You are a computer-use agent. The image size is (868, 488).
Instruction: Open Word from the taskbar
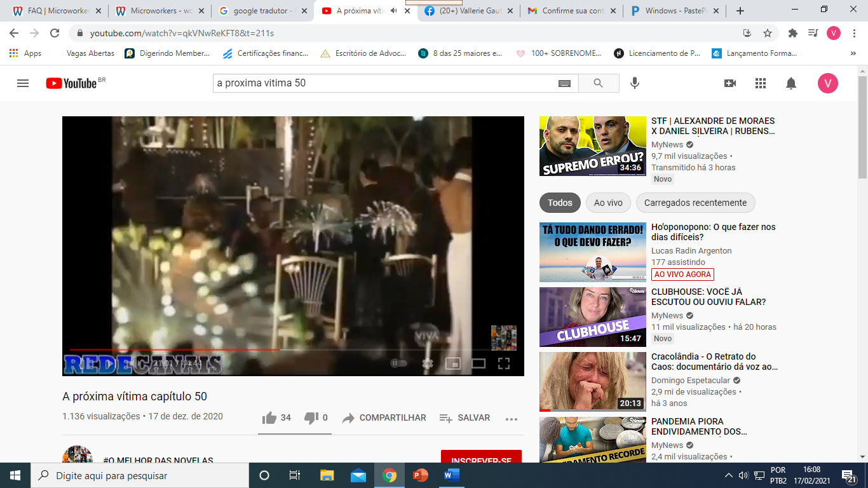point(451,475)
